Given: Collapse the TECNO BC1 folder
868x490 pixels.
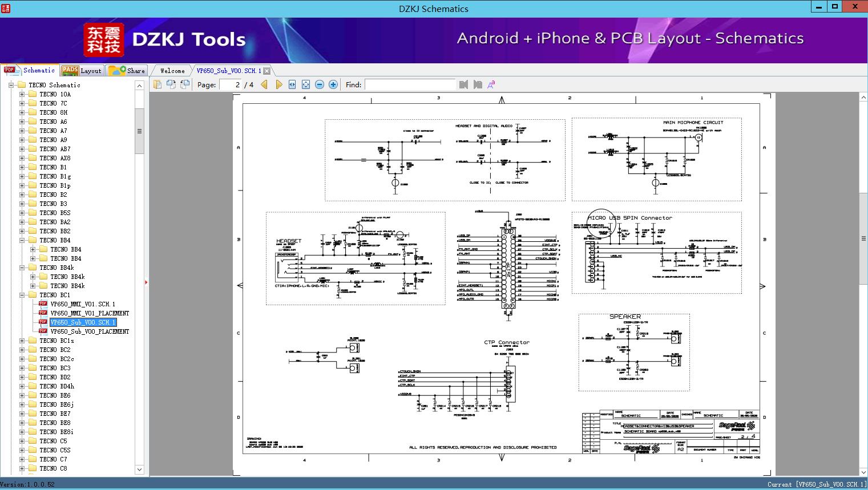Looking at the screenshot, I should coord(22,295).
